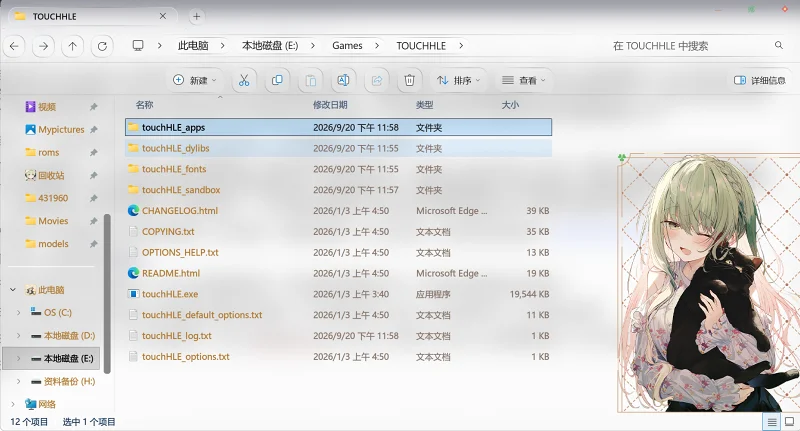Click the forward navigation arrow

43,46
